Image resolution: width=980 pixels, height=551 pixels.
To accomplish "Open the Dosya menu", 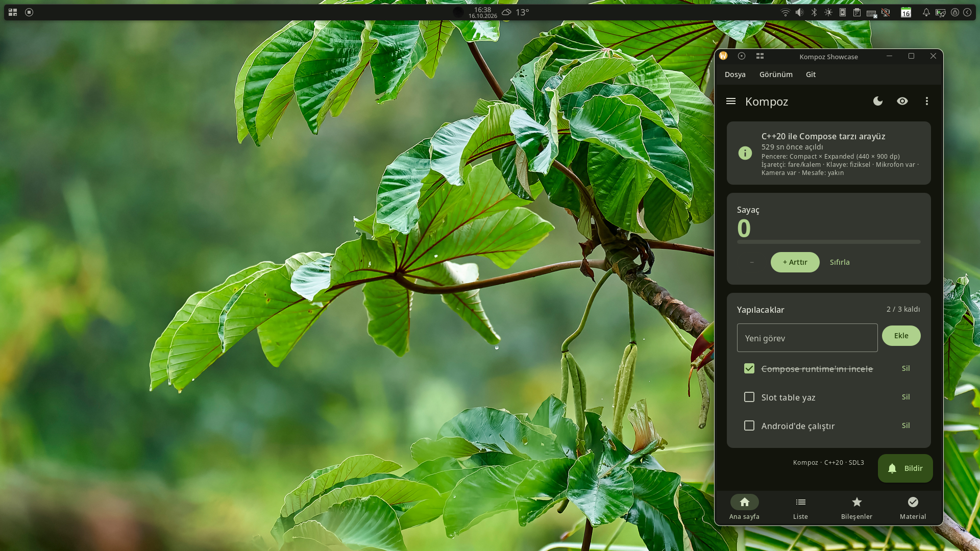I will [735, 74].
